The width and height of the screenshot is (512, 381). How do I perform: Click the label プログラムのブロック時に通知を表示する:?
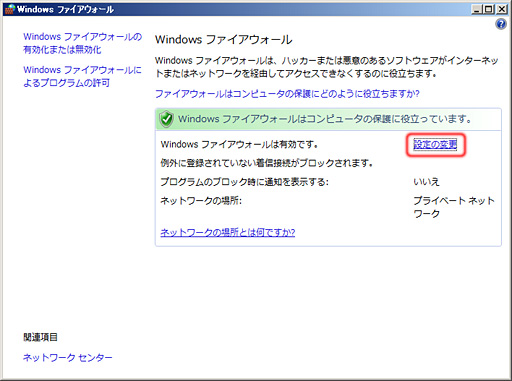pos(244,182)
